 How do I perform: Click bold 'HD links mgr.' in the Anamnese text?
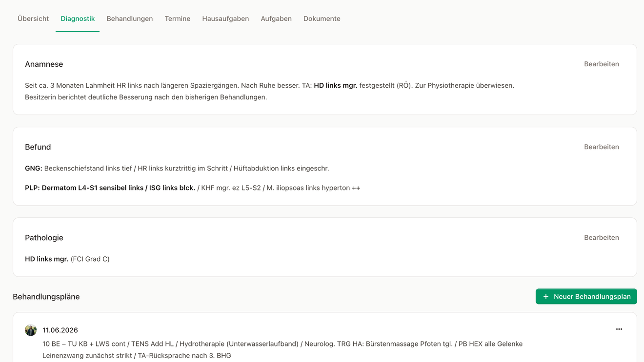click(336, 85)
